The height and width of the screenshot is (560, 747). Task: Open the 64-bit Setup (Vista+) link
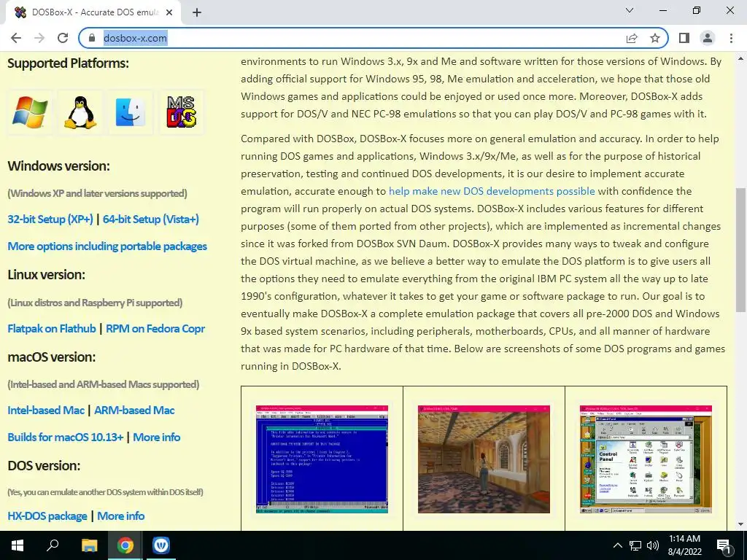(150, 219)
